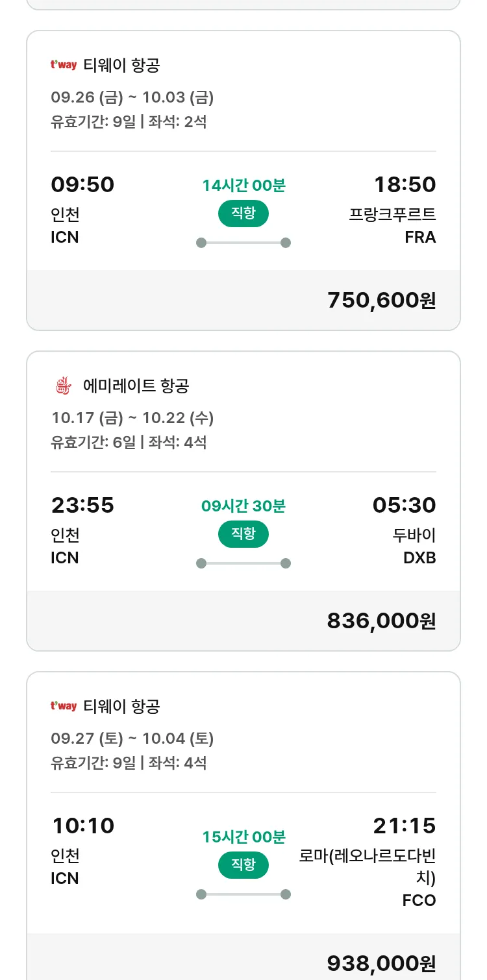Image resolution: width=487 pixels, height=980 pixels.
Task: Click the 05:30 Dubai arrival time
Action: 404,505
